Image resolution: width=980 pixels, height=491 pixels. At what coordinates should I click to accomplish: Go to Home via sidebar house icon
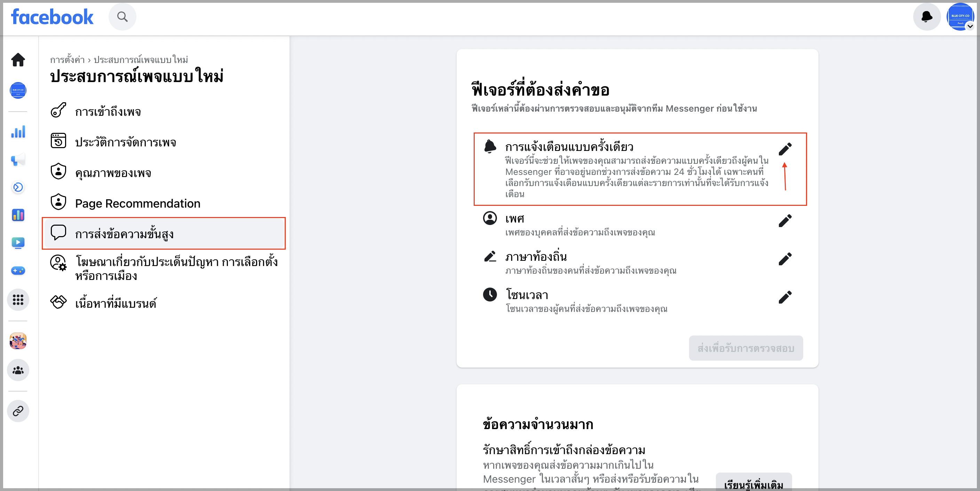point(18,60)
